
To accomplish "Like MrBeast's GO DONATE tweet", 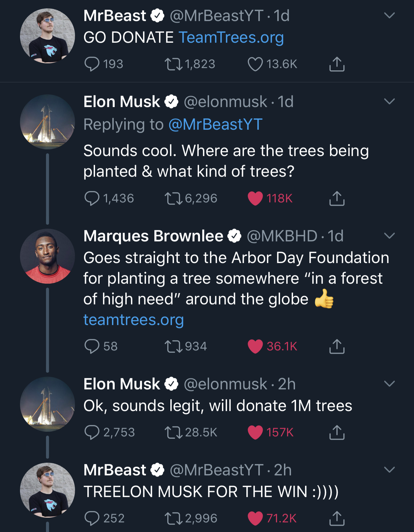I will point(255,64).
